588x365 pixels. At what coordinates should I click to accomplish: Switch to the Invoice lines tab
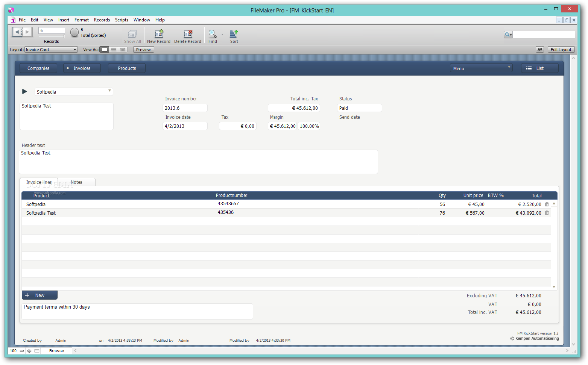39,182
